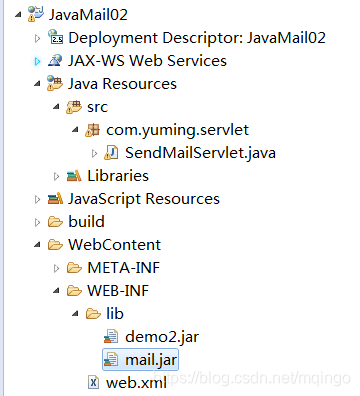This screenshot has height=396, width=360.
Task: Collapse the JavaMail02 project node
Action: click(18, 15)
